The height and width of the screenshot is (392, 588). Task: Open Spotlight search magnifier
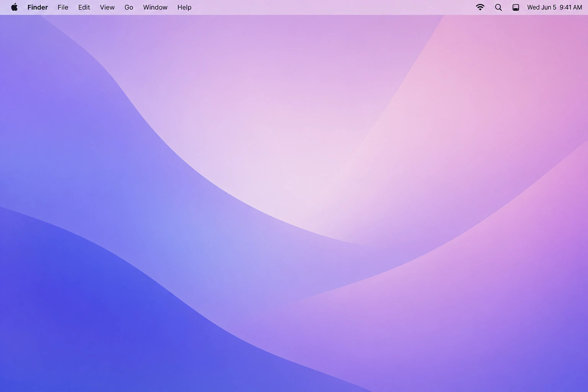click(498, 7)
